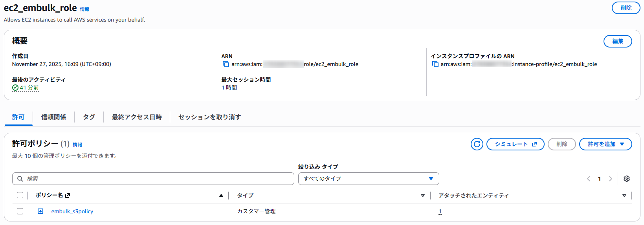This screenshot has height=225, width=644.
Task: Open table preferences gear icon
Action: click(x=627, y=179)
